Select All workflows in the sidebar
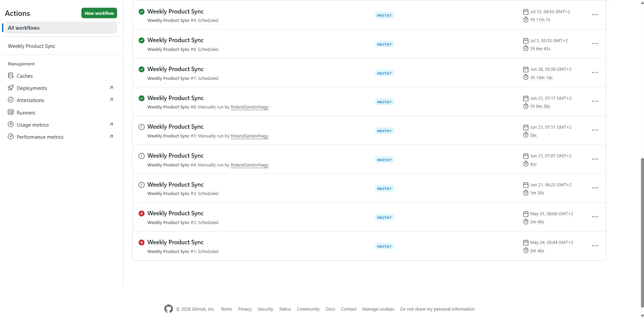644x318 pixels. 61,28
